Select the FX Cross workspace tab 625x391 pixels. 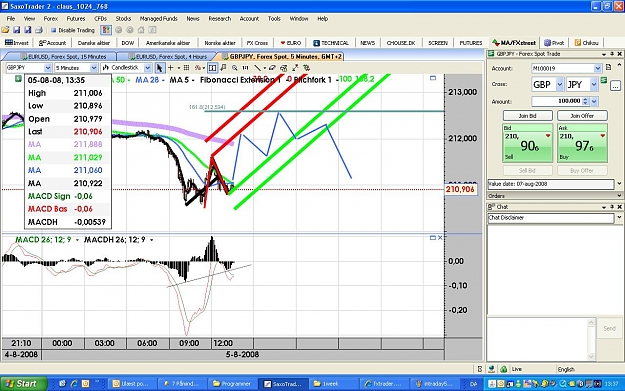pyautogui.click(x=257, y=43)
